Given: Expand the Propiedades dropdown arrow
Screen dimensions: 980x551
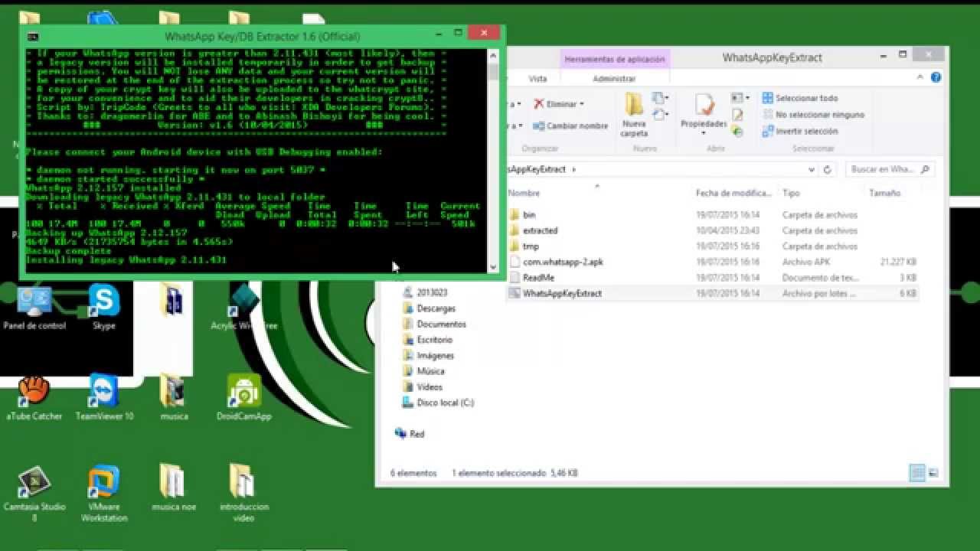Looking at the screenshot, I should 704,133.
